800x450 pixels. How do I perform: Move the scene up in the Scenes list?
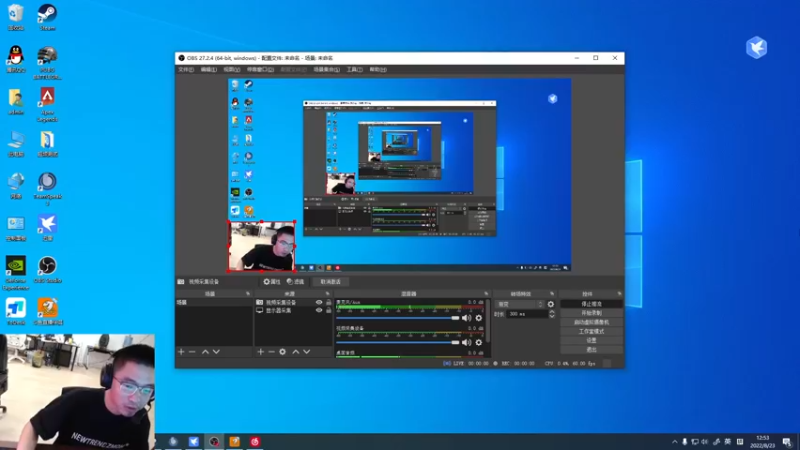tap(205, 352)
